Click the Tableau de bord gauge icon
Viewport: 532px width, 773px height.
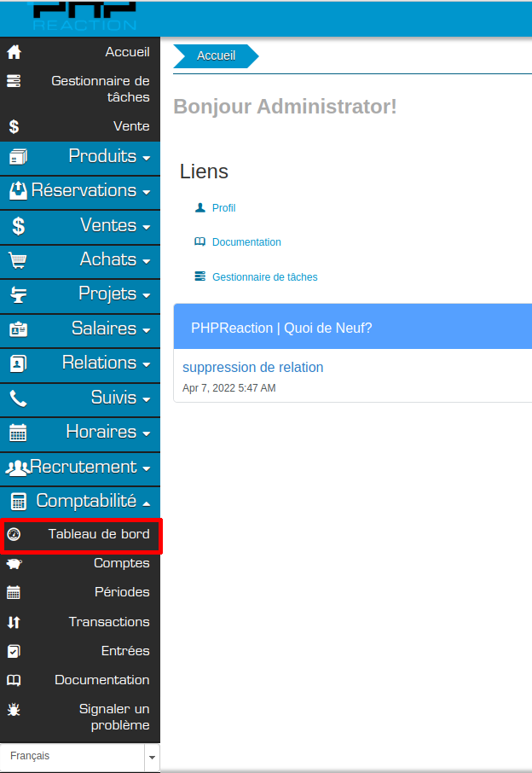(x=14, y=535)
